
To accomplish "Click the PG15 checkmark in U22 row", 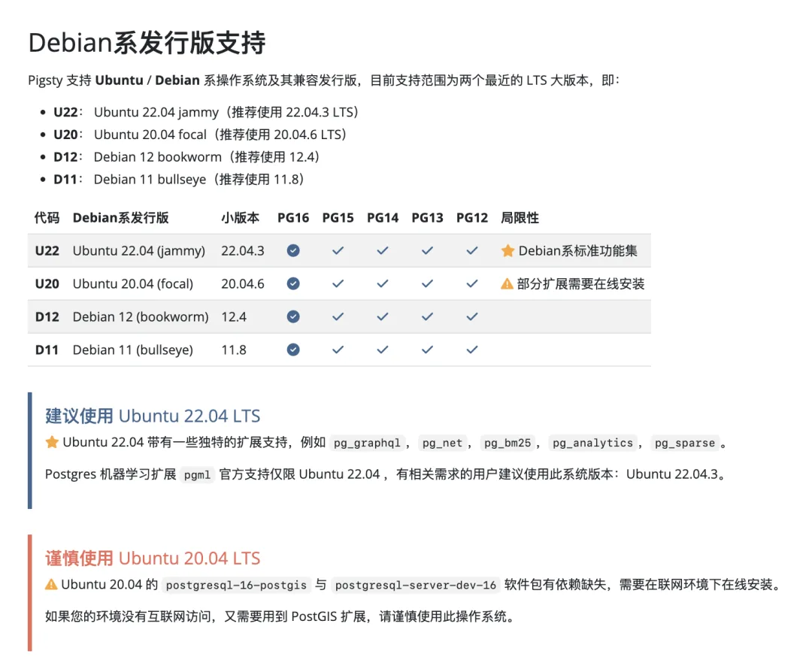I will (338, 251).
